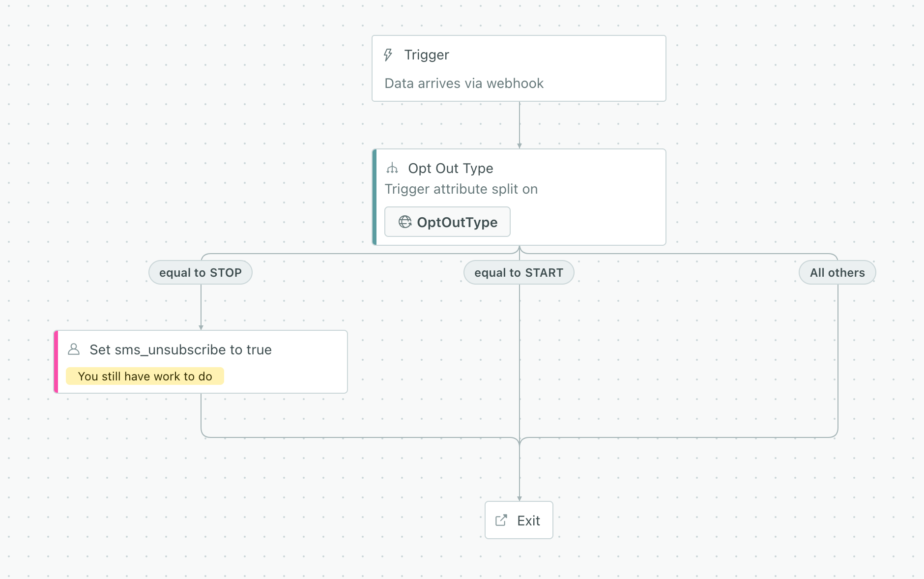924x579 pixels.
Task: Click the person icon on the sms_unsubscribe node
Action: pos(74,349)
